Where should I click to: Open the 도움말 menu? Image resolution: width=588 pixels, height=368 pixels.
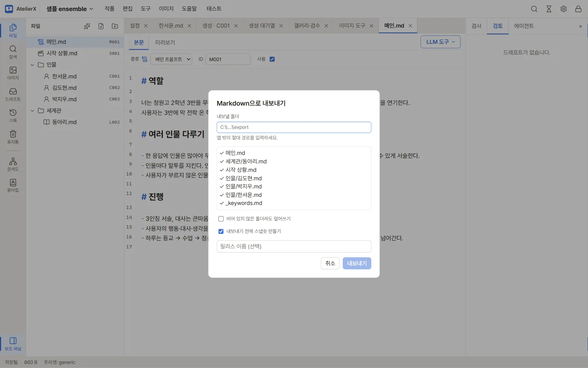[x=189, y=8]
